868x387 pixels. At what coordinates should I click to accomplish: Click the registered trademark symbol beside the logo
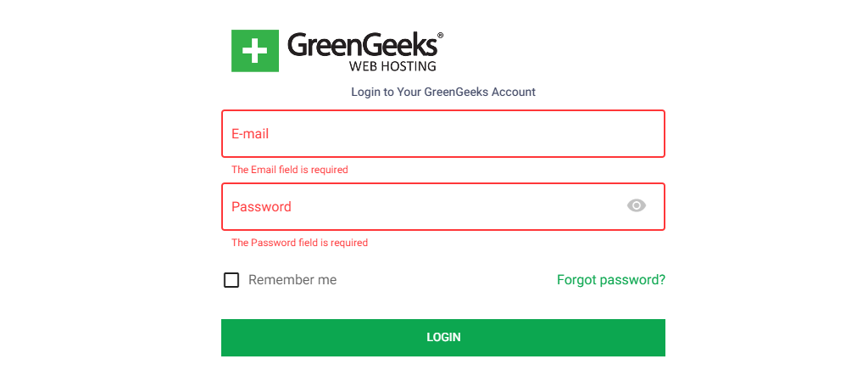point(440,36)
